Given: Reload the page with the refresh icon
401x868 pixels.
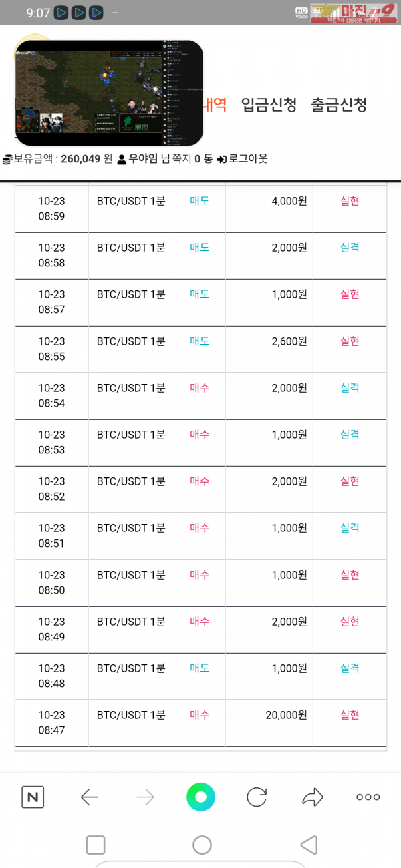Looking at the screenshot, I should pos(257,797).
